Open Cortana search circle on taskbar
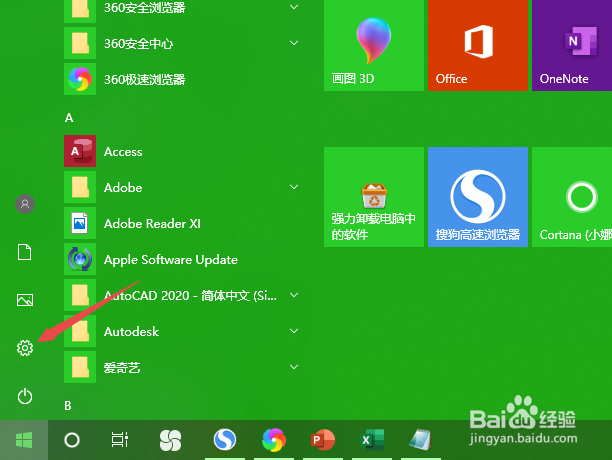This screenshot has width=612, height=460. 72,440
